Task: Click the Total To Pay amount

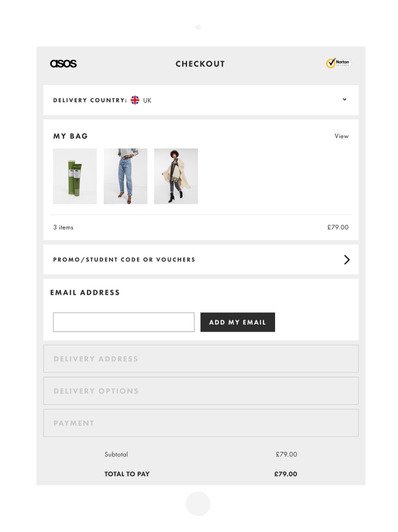Action: [286, 474]
